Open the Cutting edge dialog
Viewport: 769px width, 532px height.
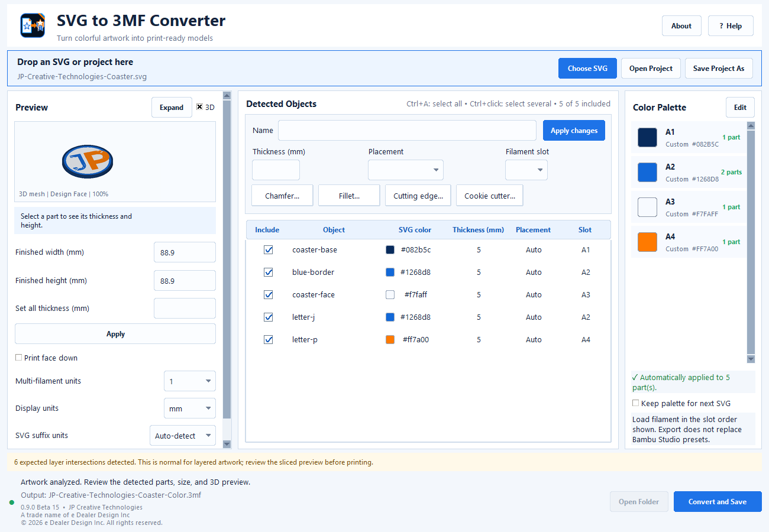coord(418,196)
